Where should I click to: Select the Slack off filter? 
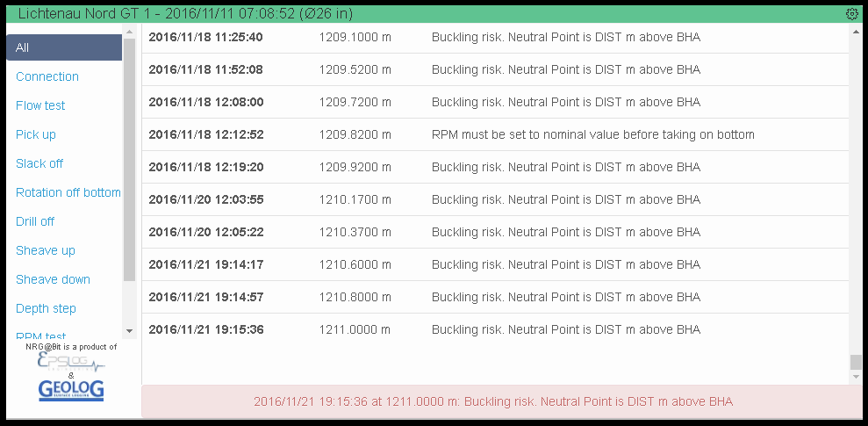[x=39, y=163]
